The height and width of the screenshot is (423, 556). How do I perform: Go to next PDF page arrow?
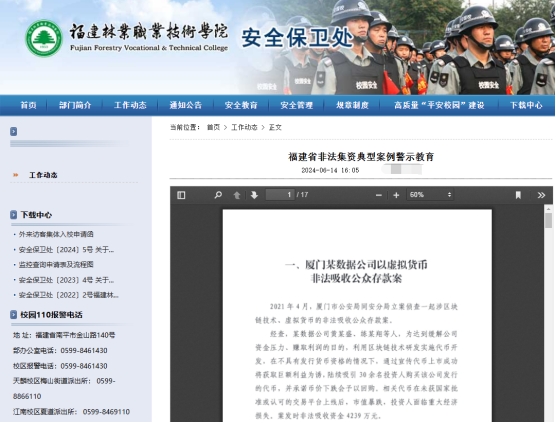[254, 195]
